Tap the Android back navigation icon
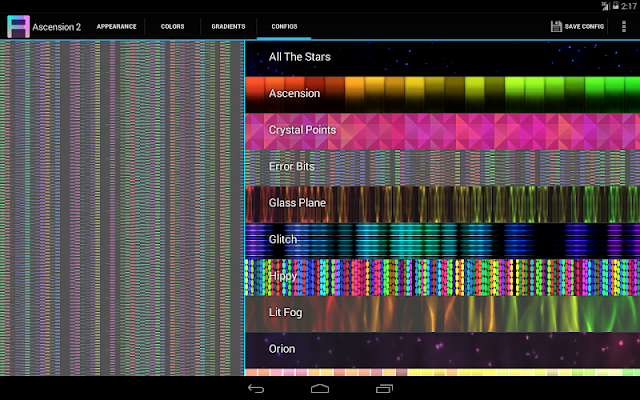 (x=256, y=389)
